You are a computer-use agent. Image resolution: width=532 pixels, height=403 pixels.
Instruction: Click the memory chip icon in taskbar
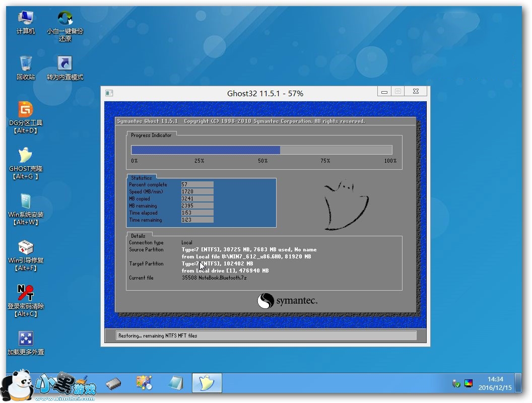113,384
